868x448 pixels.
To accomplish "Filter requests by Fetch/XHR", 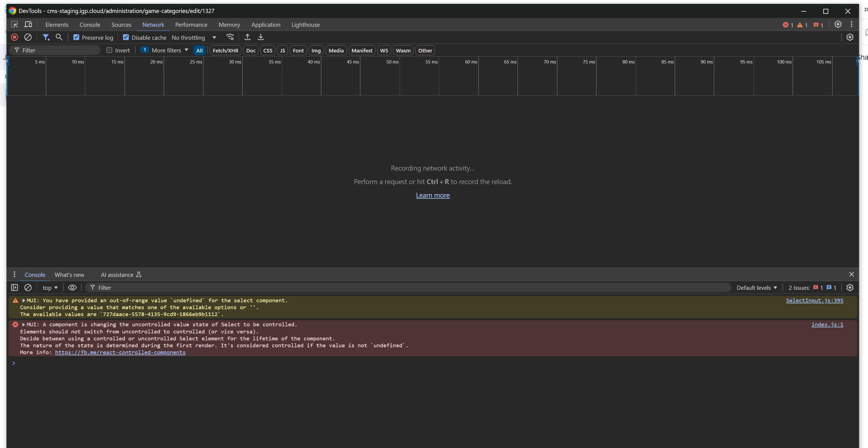I will tap(225, 50).
